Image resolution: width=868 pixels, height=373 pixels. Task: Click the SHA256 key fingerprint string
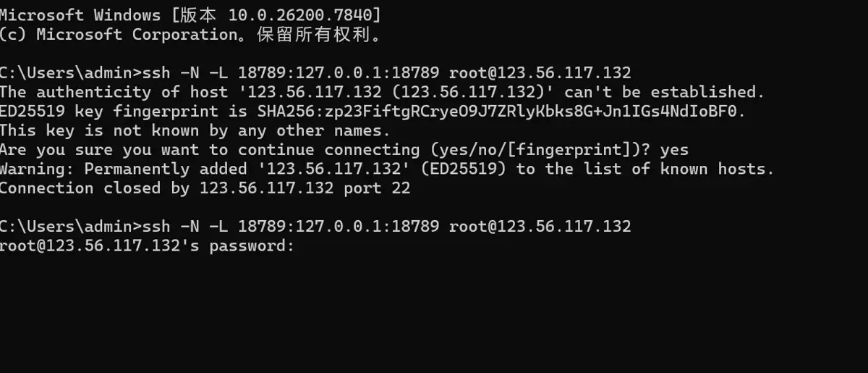coord(501,112)
